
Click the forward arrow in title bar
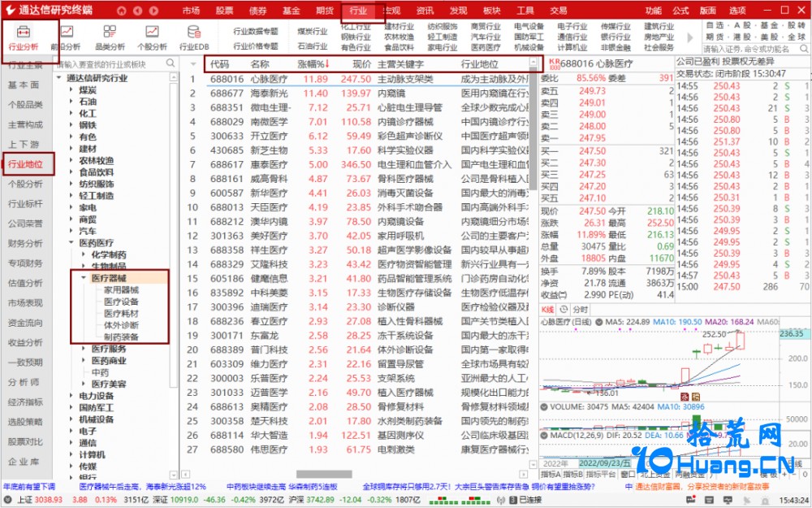point(153,11)
